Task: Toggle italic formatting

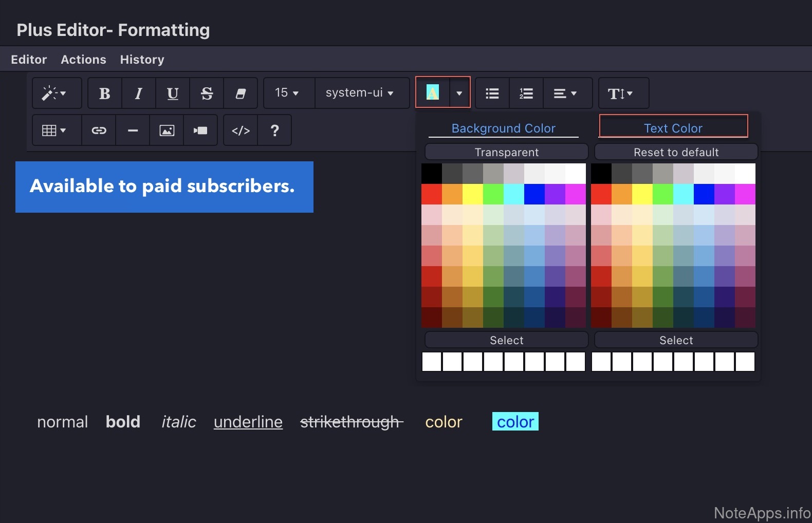Action: pos(139,94)
